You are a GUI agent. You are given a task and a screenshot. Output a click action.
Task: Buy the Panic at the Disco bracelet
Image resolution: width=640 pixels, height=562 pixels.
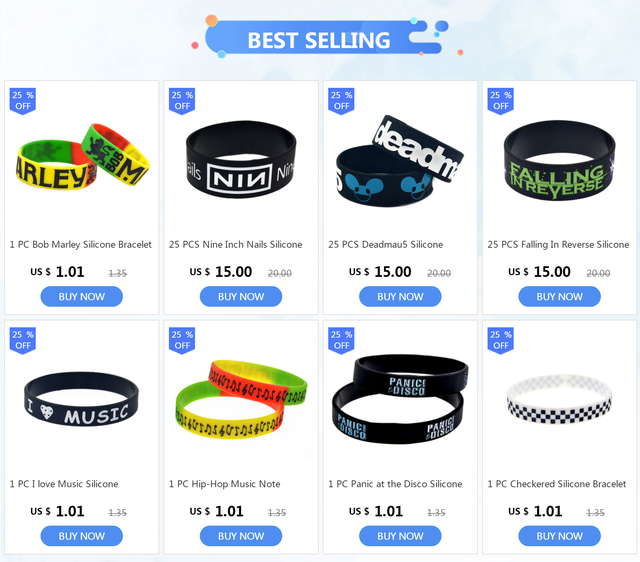[400, 536]
